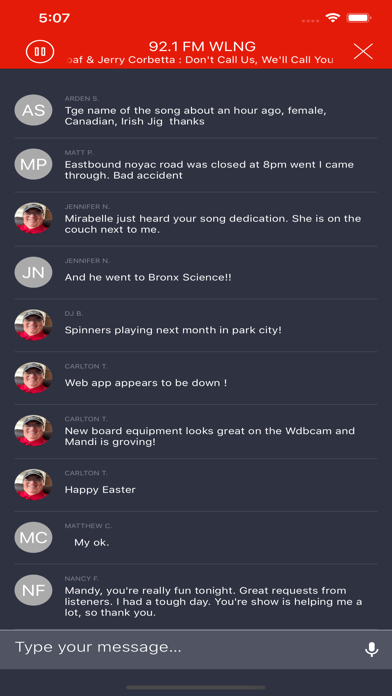Tap the AS avatar of Arden S.
Viewport: 392px width, 696px height.
coord(33,110)
